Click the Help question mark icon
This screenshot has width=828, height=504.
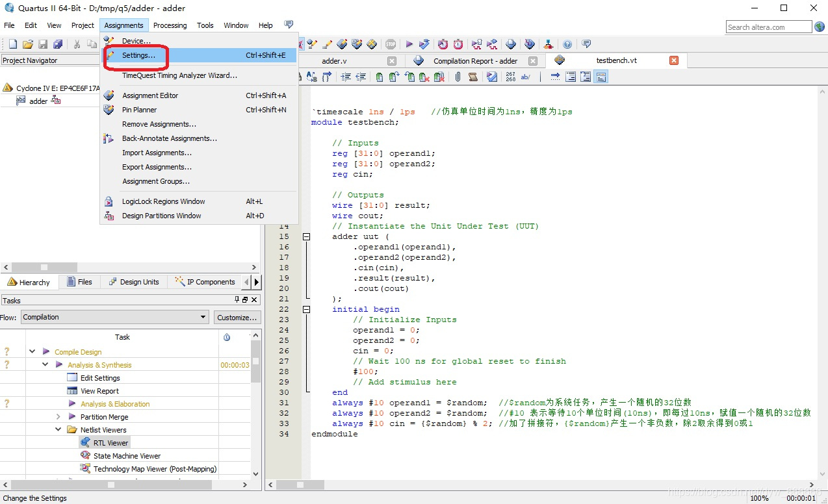coord(567,44)
